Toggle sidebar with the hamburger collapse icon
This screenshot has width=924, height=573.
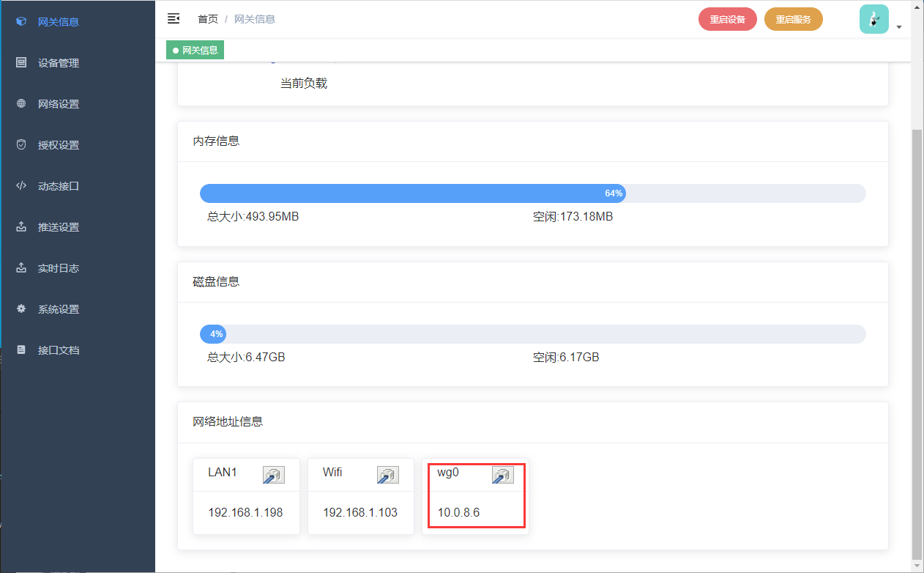(x=174, y=18)
